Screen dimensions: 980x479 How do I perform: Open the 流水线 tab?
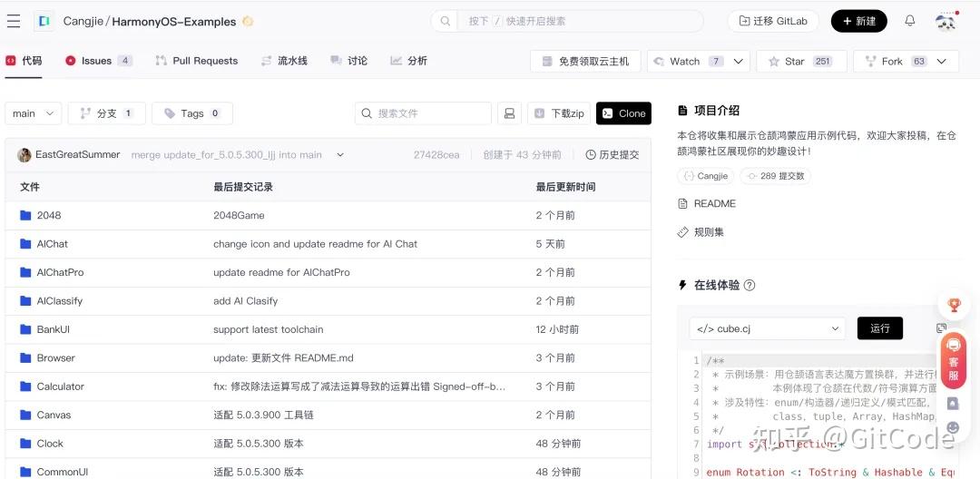[284, 61]
